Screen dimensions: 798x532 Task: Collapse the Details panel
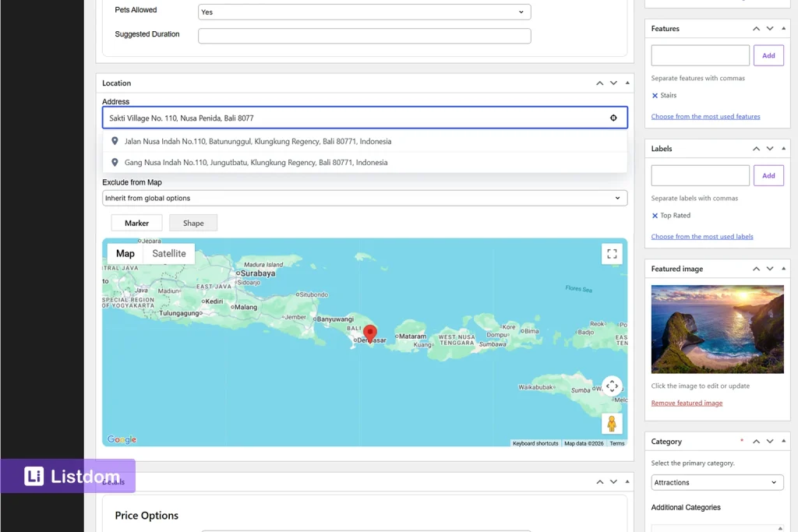tap(627, 481)
